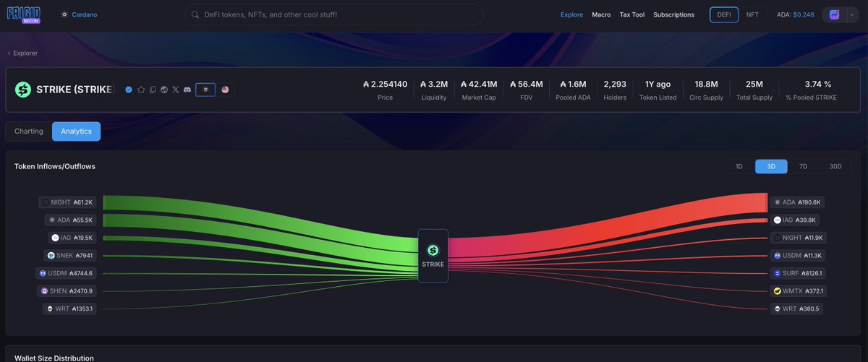Switch to the Charting tab
868x362 pixels.
pyautogui.click(x=29, y=132)
